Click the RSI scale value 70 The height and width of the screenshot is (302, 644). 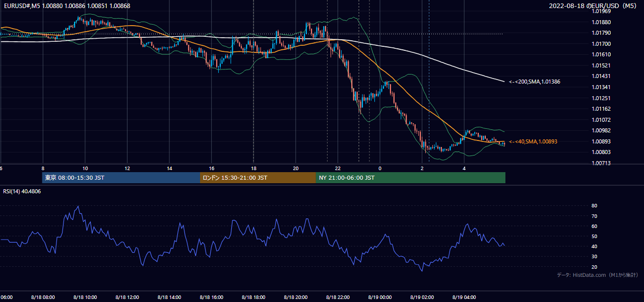click(595, 216)
